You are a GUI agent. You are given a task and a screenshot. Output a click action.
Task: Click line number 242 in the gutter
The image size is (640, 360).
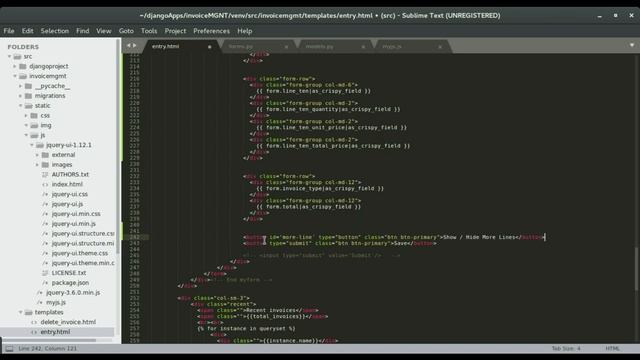point(134,237)
